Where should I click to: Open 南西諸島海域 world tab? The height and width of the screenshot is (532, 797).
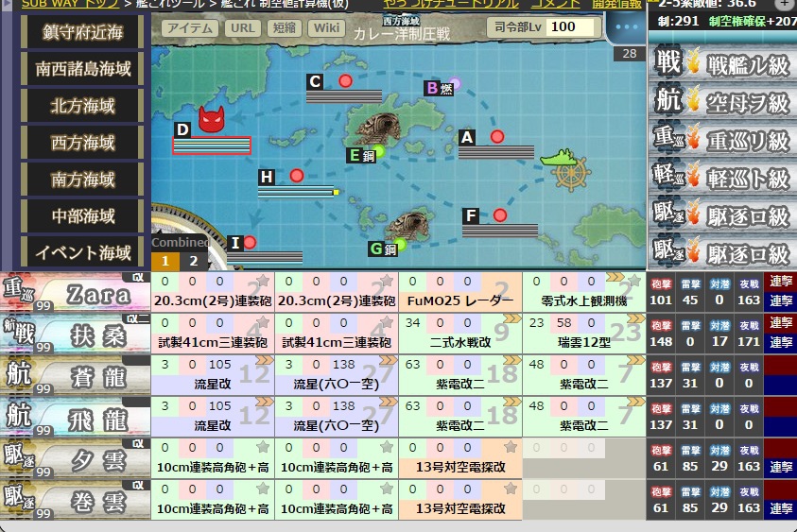(x=82, y=69)
